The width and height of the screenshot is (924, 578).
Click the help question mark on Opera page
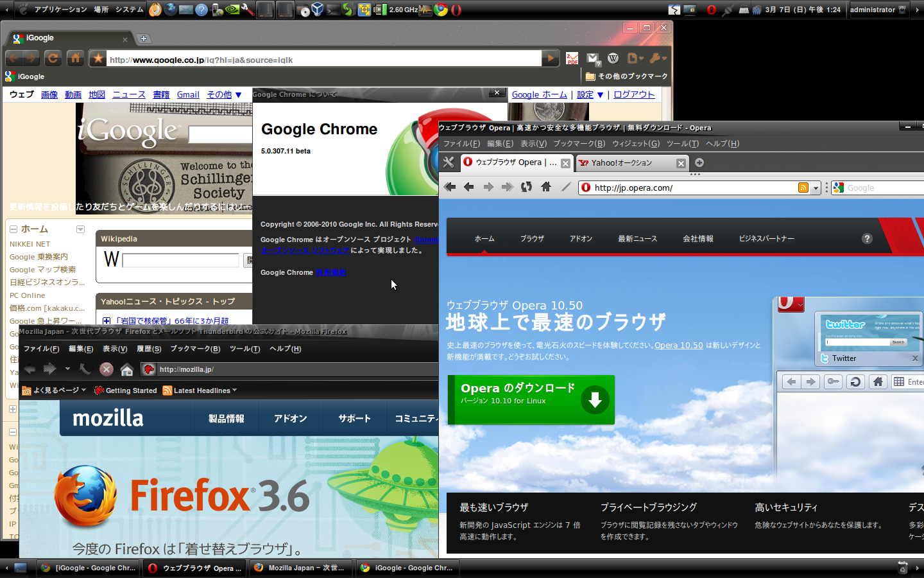coord(867,238)
